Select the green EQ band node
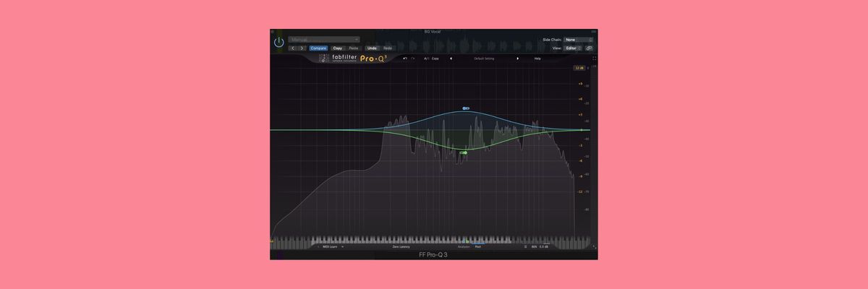Screen dimensions: 868x289 click(x=464, y=152)
